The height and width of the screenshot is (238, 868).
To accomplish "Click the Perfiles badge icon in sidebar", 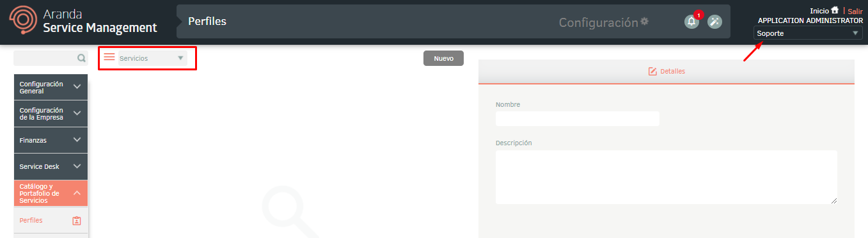I will pyautogui.click(x=77, y=221).
